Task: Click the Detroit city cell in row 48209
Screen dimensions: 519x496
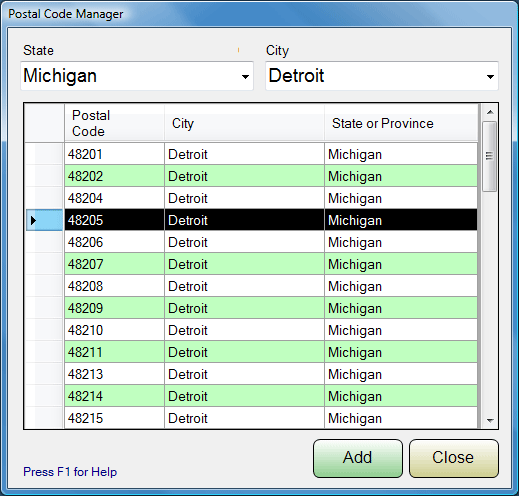Action: click(x=244, y=308)
